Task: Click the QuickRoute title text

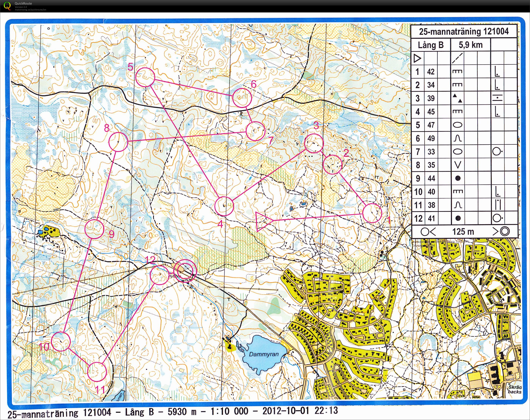Action: [23, 3]
